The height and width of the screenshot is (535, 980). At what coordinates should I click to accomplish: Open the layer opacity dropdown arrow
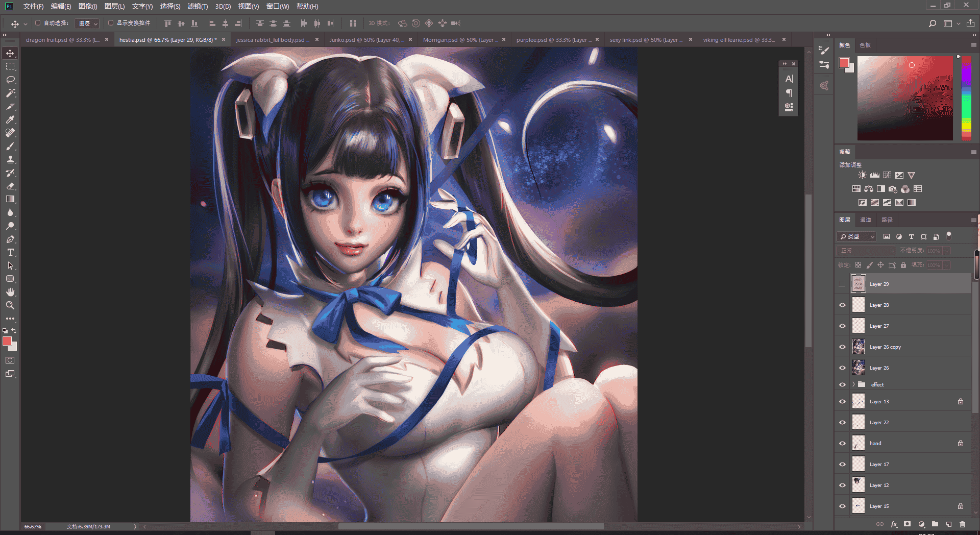(x=947, y=251)
